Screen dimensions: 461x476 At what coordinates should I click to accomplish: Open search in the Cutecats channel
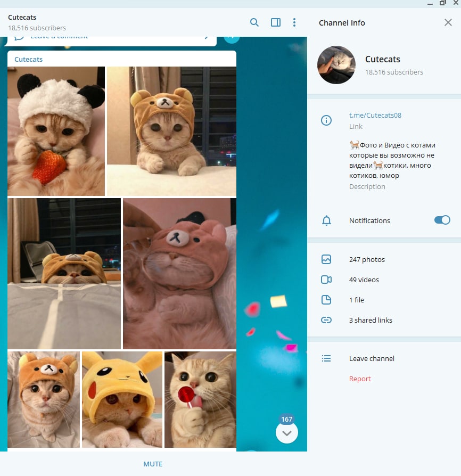(254, 22)
